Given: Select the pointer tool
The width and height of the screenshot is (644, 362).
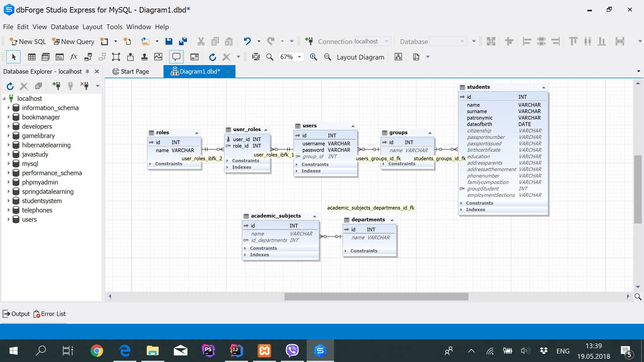Looking at the screenshot, I should (x=14, y=57).
